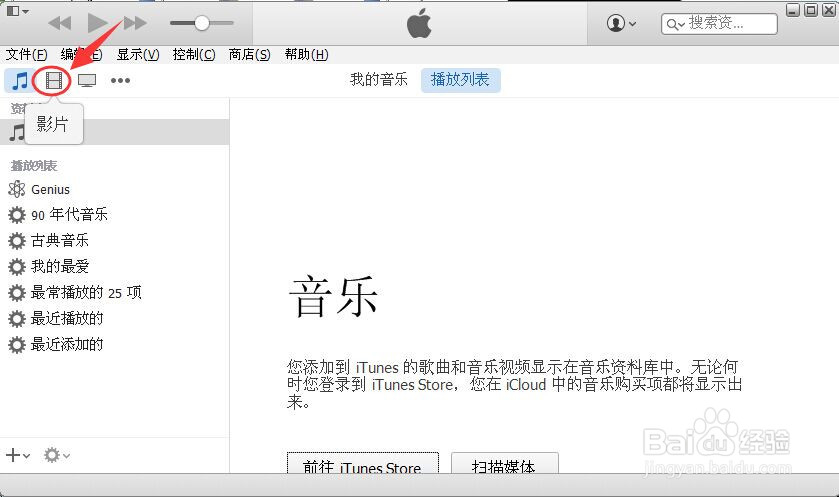Viewport: 839px width, 497px height.
Task: Switch to the 我的音乐 tab
Action: (379, 80)
